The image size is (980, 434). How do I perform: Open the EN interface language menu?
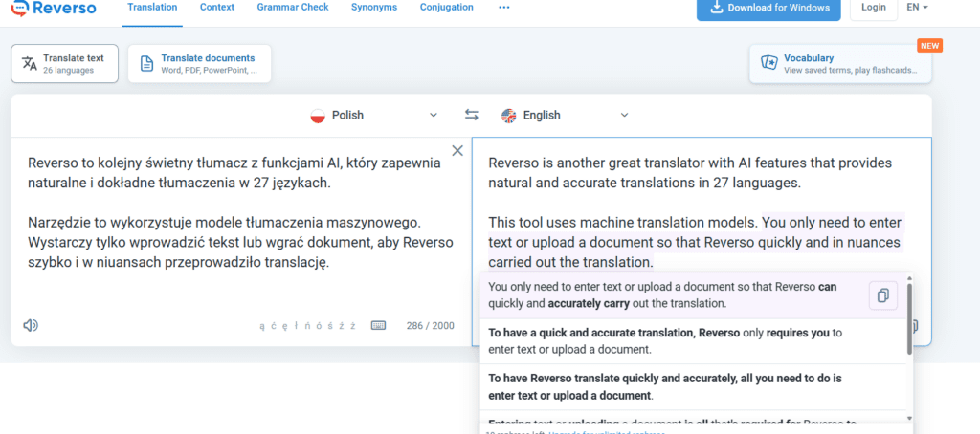917,8
